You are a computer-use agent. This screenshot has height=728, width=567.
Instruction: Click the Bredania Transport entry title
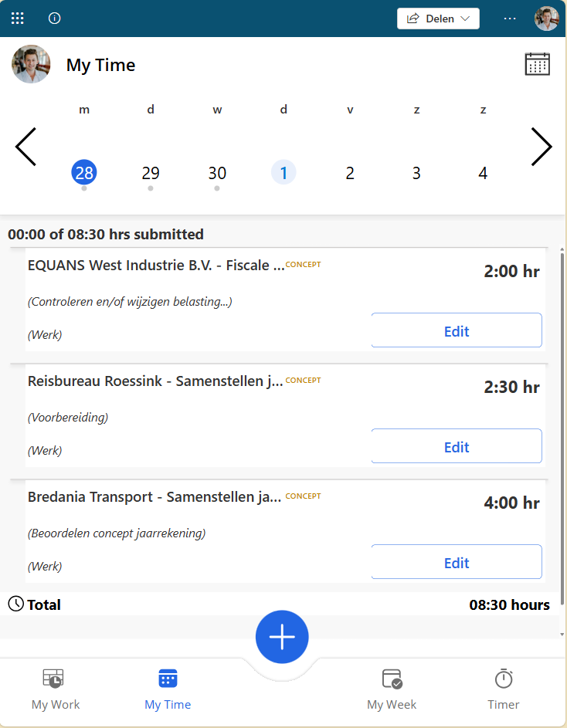pyautogui.click(x=154, y=497)
